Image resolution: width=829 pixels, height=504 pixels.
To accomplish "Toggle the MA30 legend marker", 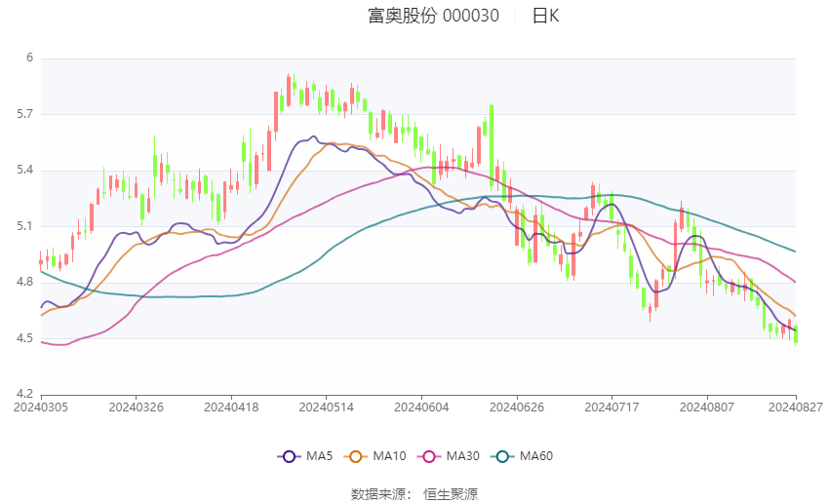I will pos(429,456).
